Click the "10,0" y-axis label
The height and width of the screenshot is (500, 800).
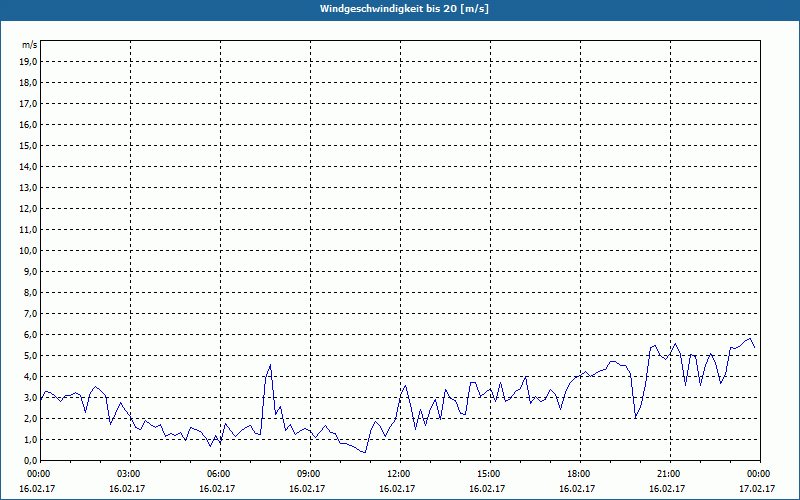click(x=30, y=251)
